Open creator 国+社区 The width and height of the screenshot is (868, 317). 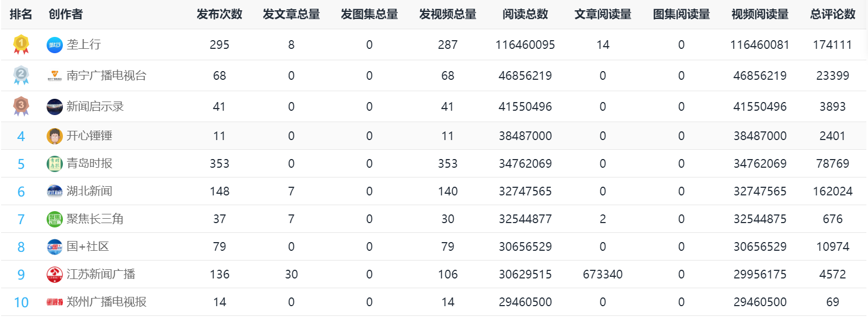[88, 246]
